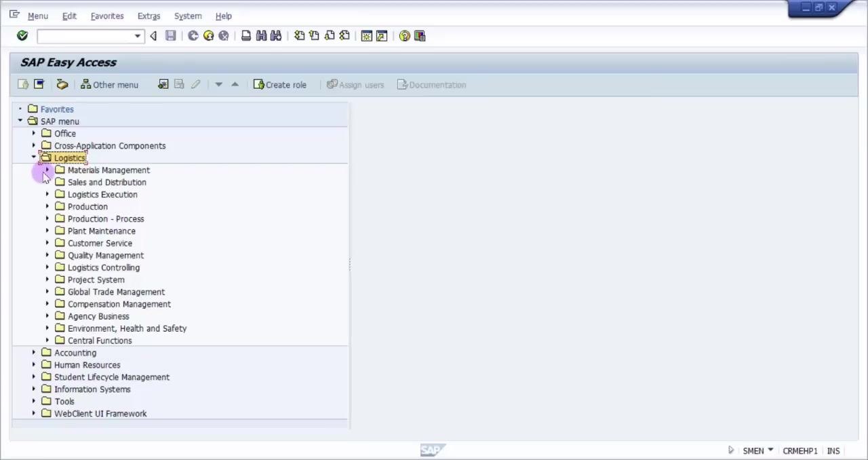Select Global Trade Management folder
The width and height of the screenshot is (868, 460).
[x=116, y=292]
